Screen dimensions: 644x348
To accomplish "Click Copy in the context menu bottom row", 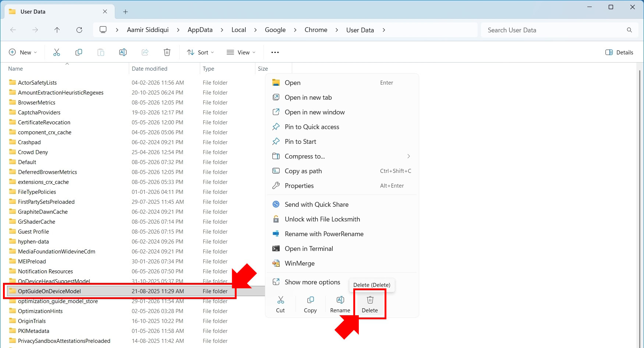I will [x=310, y=304].
